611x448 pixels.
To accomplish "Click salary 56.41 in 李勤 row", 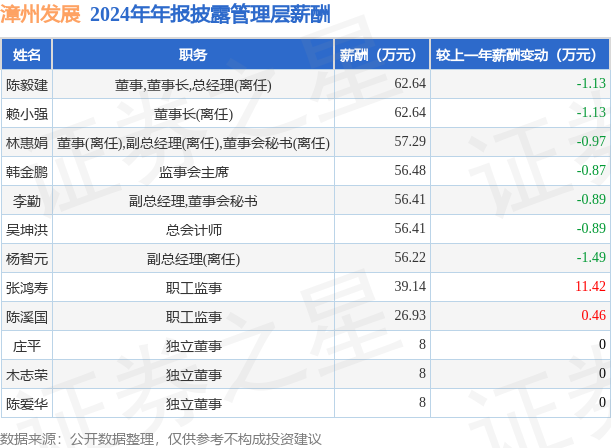I will click(410, 199).
